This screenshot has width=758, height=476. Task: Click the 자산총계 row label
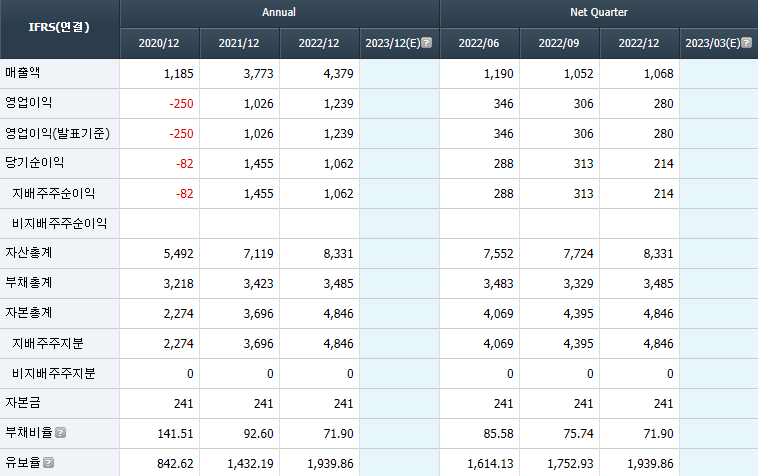tap(29, 253)
